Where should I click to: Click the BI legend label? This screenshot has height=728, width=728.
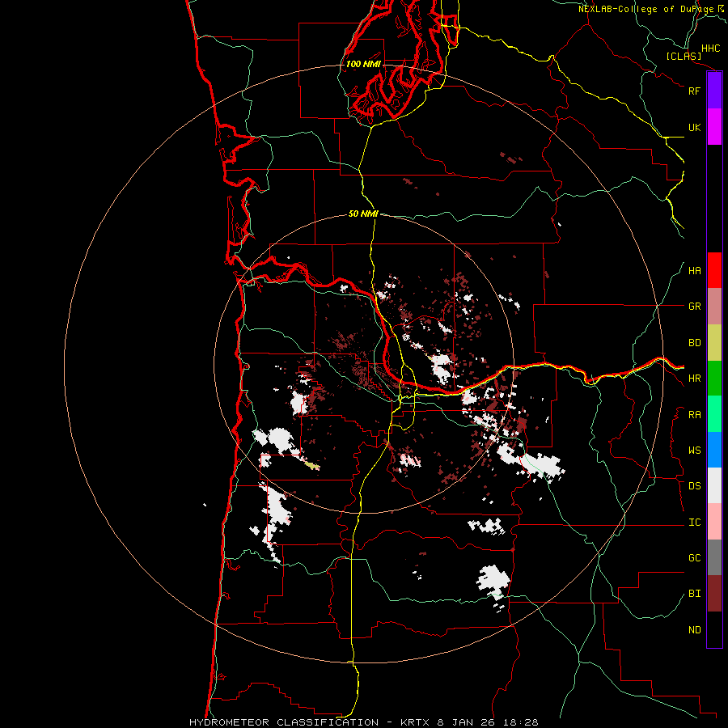click(694, 594)
